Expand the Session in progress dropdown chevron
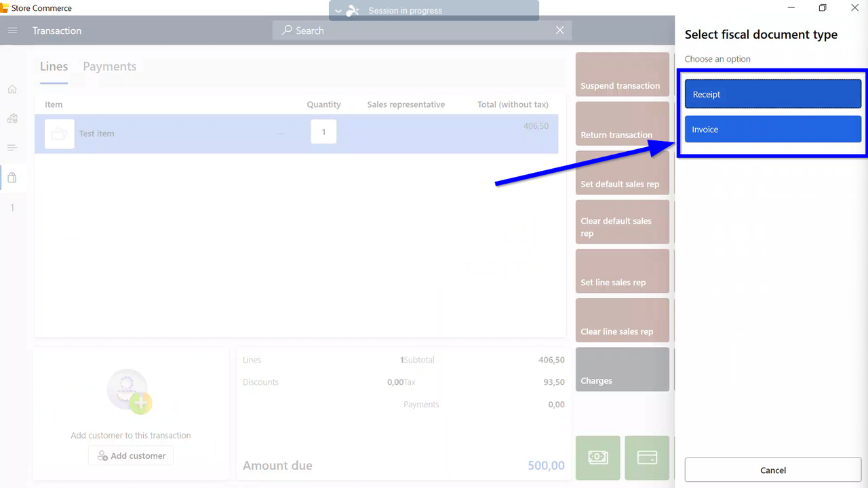 click(x=338, y=11)
